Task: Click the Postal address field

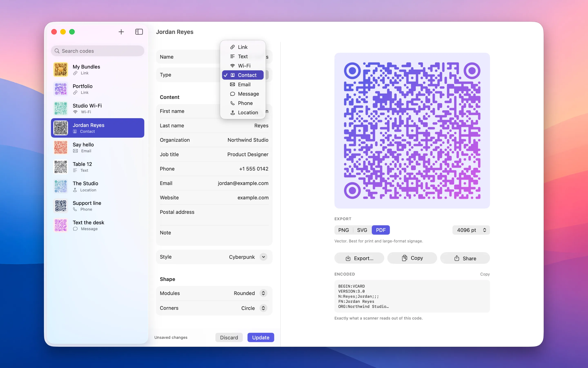Action: (x=214, y=215)
